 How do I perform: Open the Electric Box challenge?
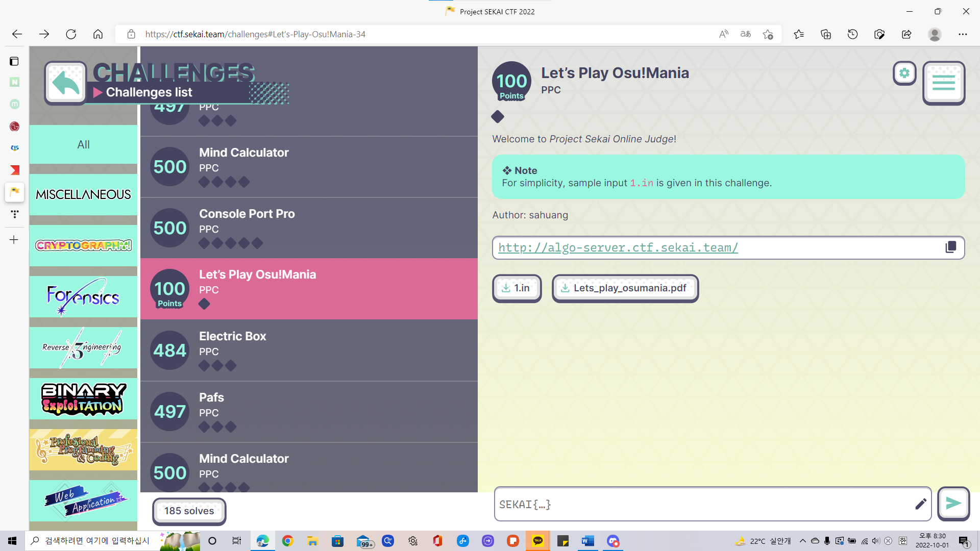309,350
